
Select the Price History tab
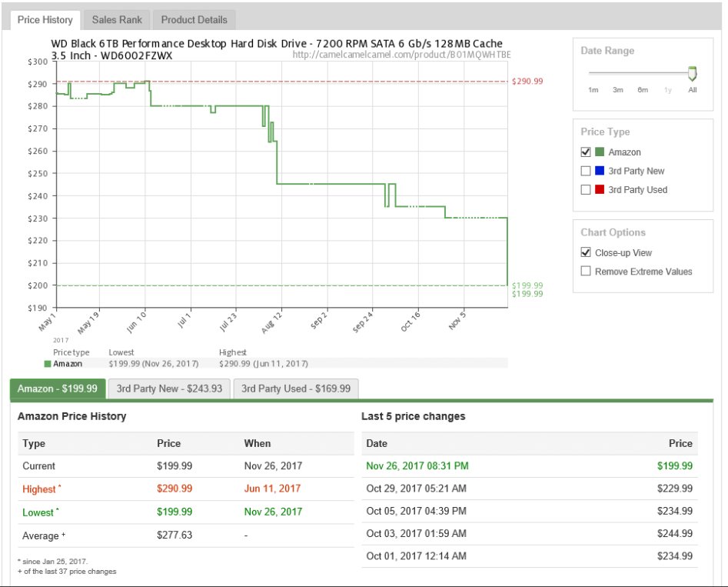coord(45,20)
